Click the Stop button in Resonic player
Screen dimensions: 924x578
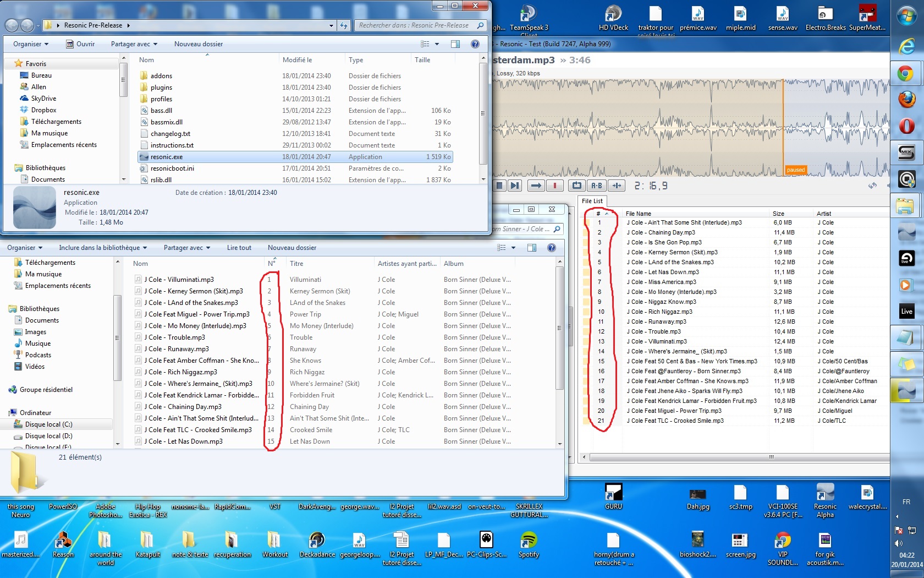(x=499, y=186)
